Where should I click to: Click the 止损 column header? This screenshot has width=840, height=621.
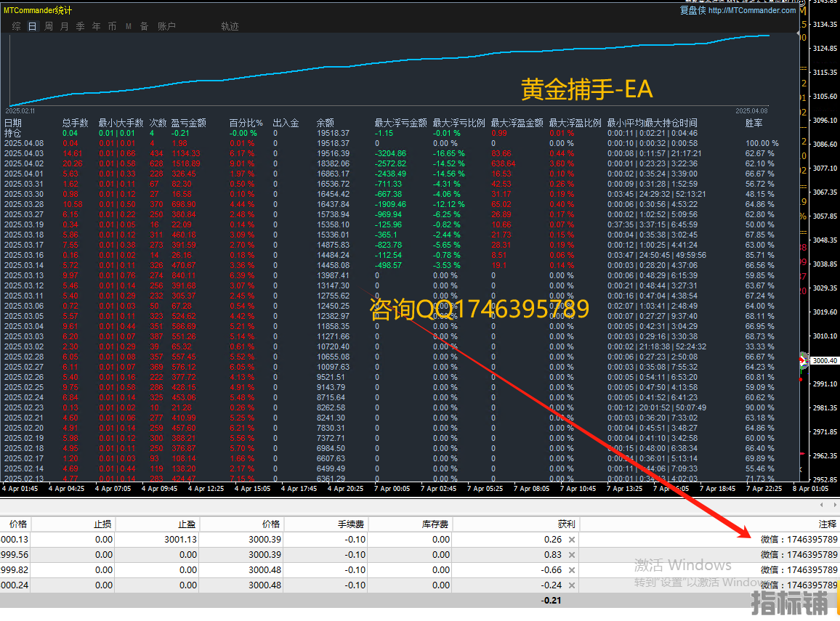pyautogui.click(x=102, y=524)
